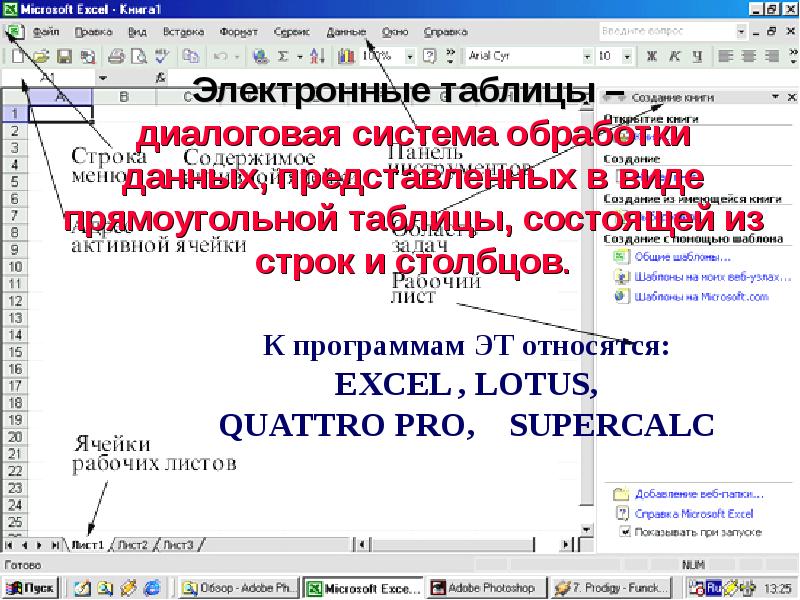The image size is (800, 600).
Task: Click the Open file folder icon
Action: pyautogui.click(x=40, y=56)
